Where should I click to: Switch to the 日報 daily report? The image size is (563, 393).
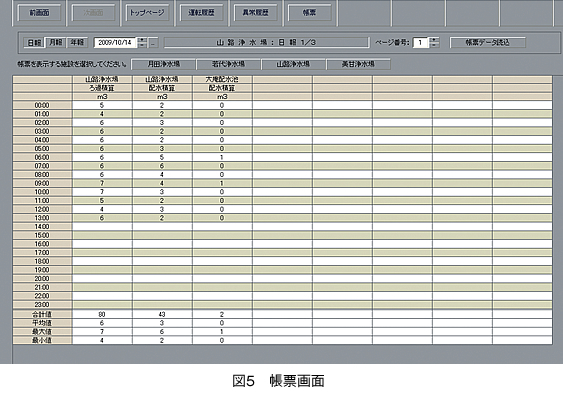click(34, 42)
